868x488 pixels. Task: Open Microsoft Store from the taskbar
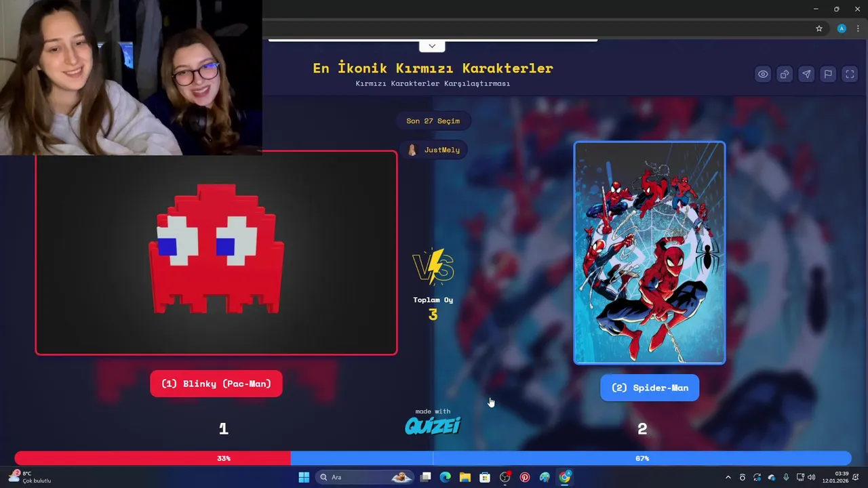coord(485,477)
